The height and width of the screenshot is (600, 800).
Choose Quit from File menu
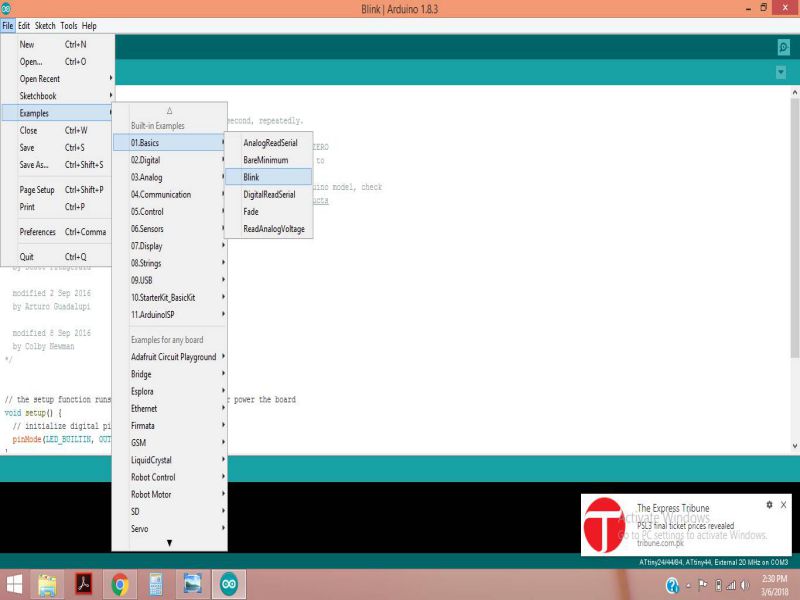point(58,257)
